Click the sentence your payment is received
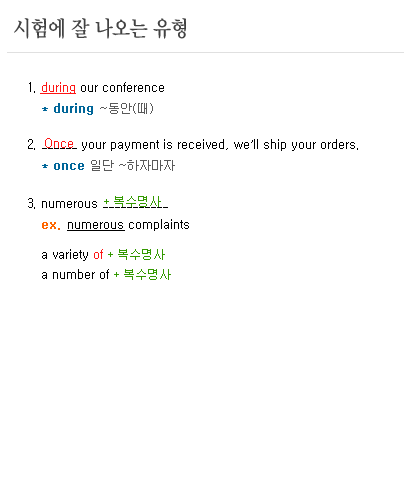The height and width of the screenshot is (480, 410). tap(154, 145)
